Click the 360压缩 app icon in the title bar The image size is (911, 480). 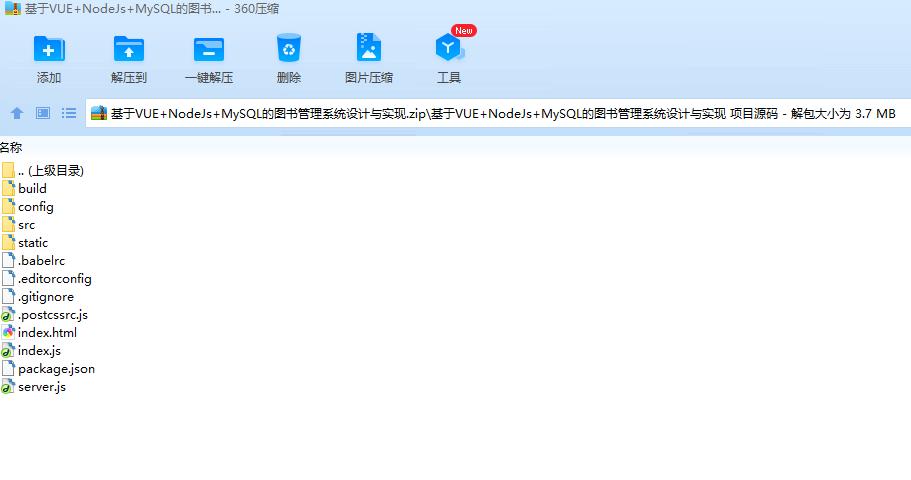(x=13, y=9)
